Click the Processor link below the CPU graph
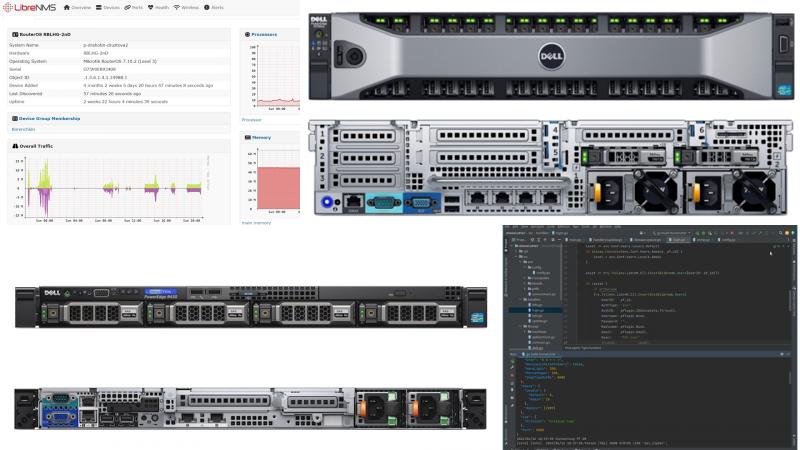This screenshot has width=800, height=450. (x=252, y=120)
